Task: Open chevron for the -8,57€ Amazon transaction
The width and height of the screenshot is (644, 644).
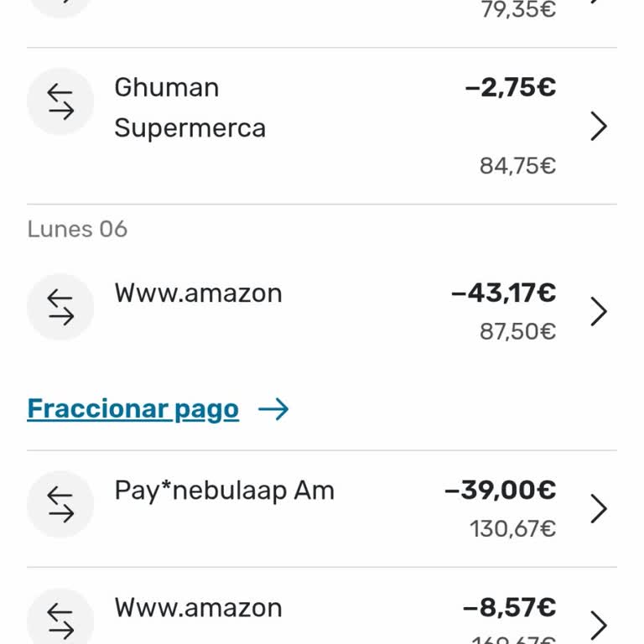Action: tap(599, 625)
